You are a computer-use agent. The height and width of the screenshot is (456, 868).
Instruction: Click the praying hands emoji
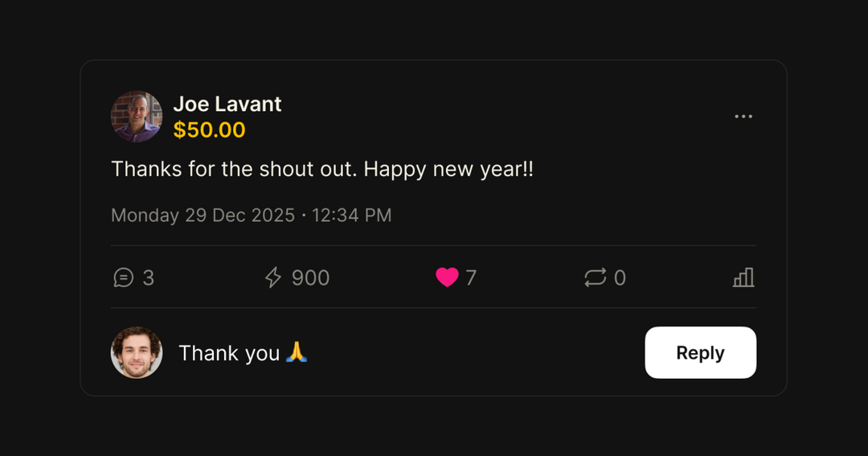coord(297,352)
